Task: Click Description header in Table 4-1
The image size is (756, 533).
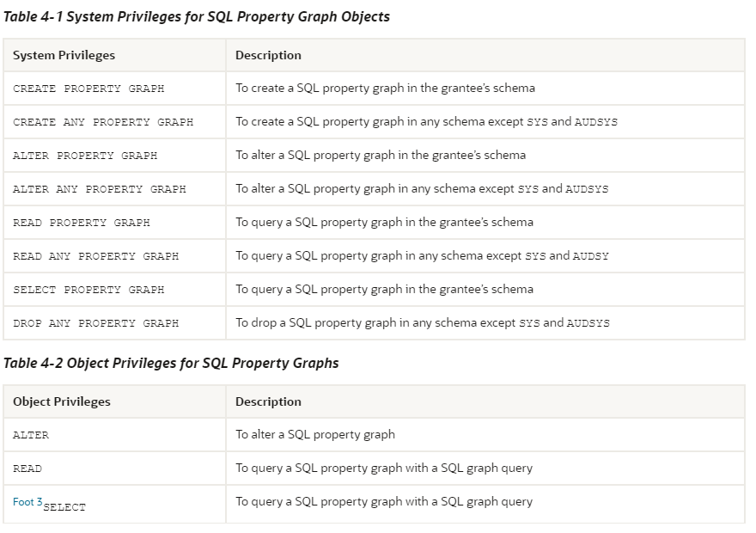Action: click(x=268, y=56)
